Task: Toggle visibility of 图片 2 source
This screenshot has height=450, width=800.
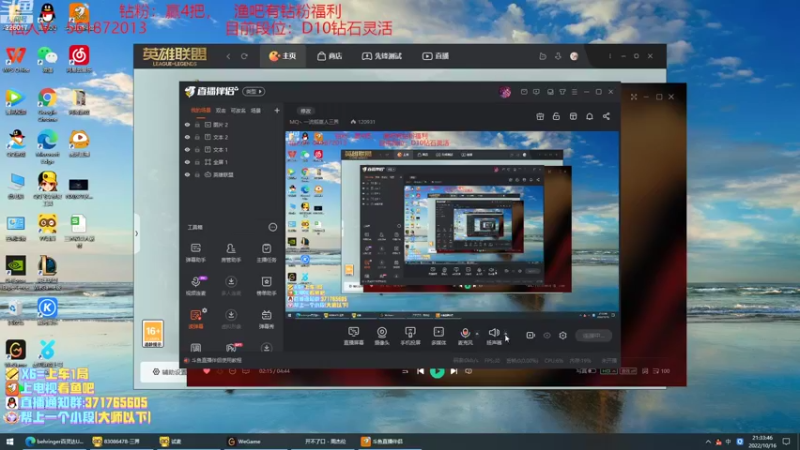Action: (x=187, y=124)
